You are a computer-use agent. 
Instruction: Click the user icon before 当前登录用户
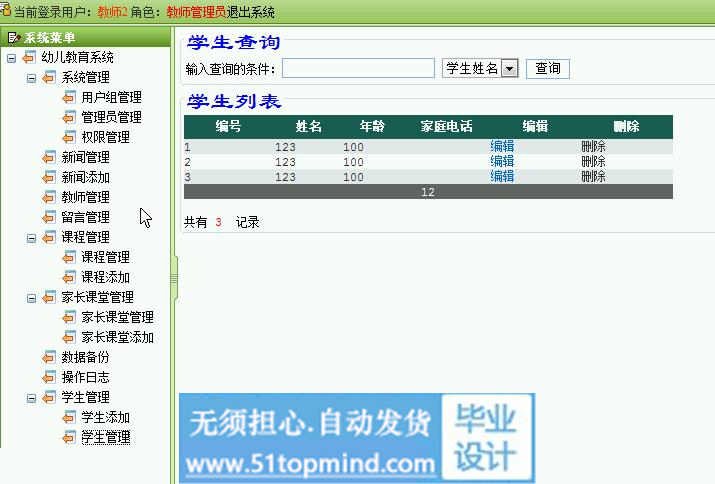pos(5,9)
